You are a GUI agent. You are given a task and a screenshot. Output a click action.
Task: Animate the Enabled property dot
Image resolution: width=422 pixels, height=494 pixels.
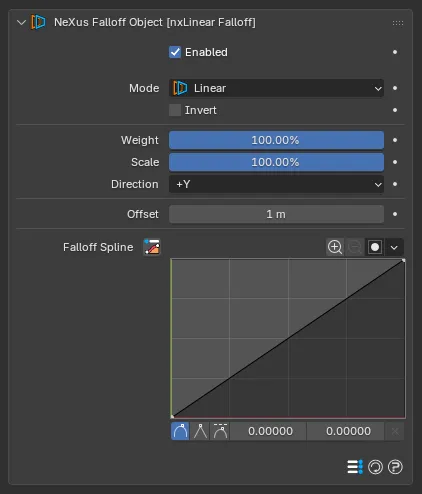pos(395,52)
